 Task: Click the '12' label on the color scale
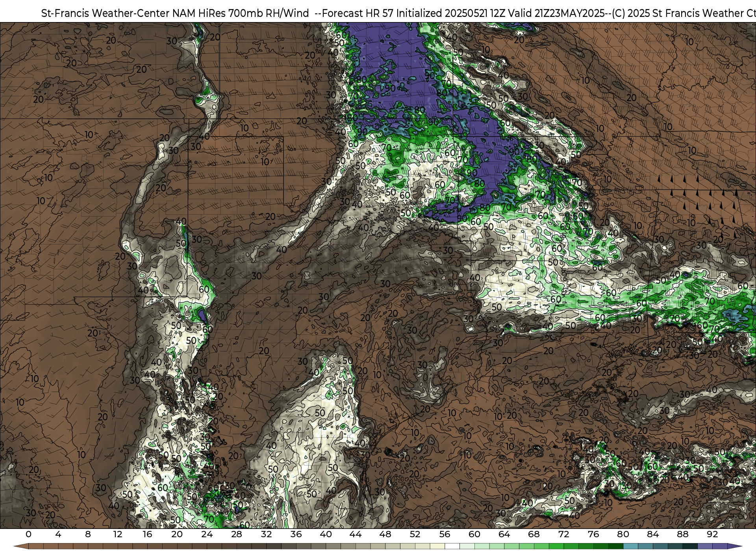coord(117,534)
